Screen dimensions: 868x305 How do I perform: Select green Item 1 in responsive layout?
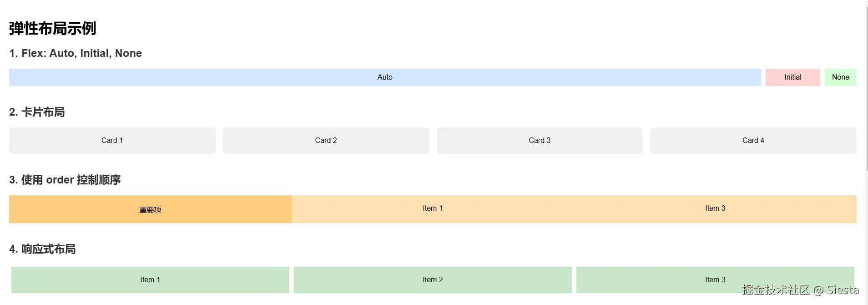tap(150, 280)
